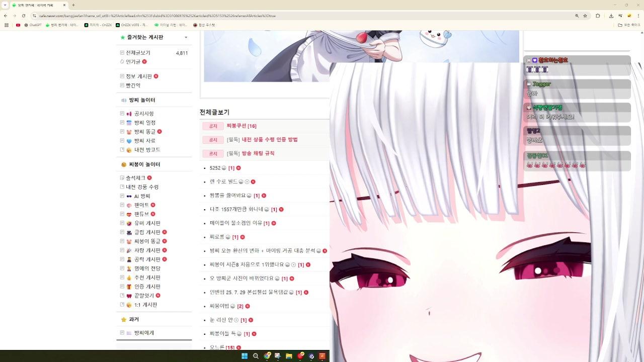Image resolution: width=644 pixels, height=362 pixels.
Task: Open 자랑 게시판 board
Action: click(x=147, y=250)
